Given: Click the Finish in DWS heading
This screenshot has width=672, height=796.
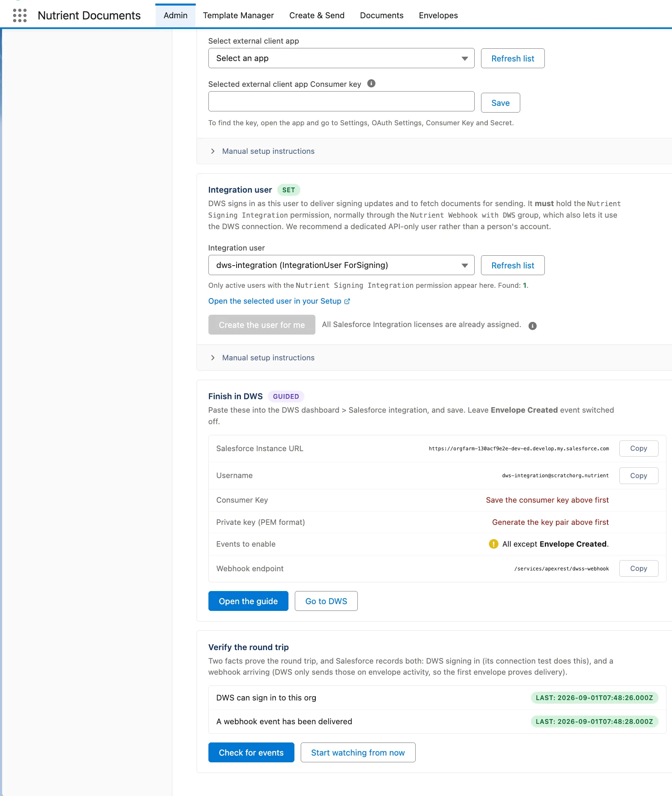Looking at the screenshot, I should (235, 396).
